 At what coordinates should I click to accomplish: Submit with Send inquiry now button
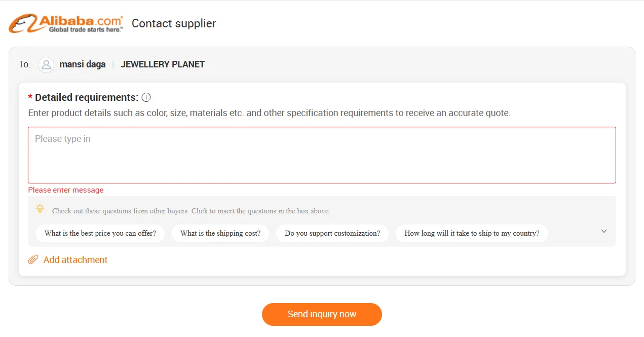(x=322, y=314)
